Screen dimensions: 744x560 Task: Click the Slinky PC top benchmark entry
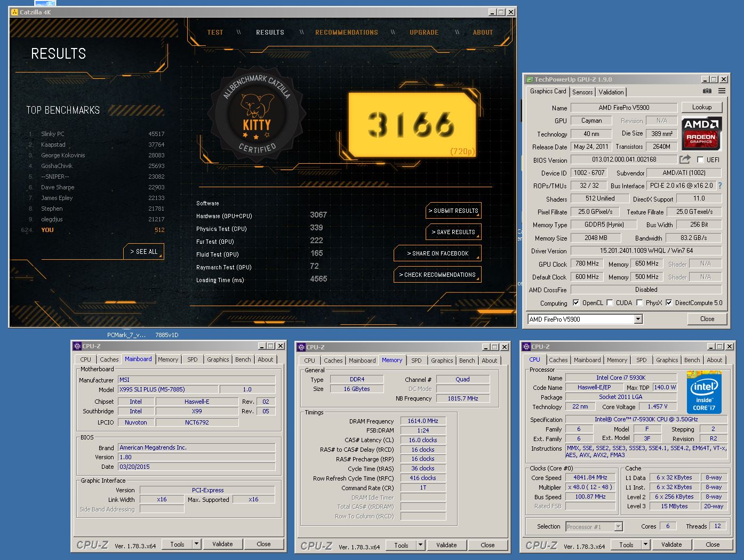click(96, 134)
